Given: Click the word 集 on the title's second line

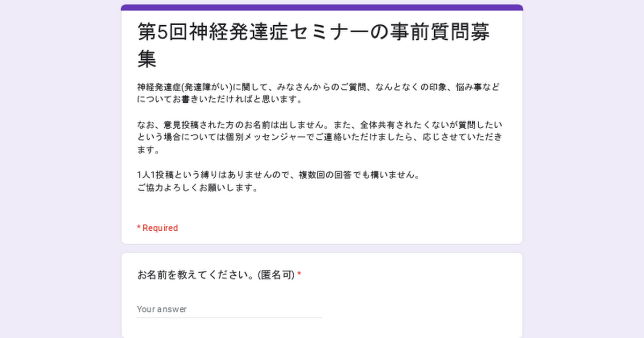Looking at the screenshot, I should click(x=147, y=59).
